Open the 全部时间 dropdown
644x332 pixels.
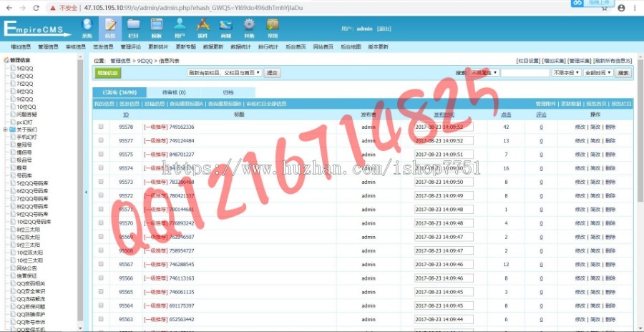(x=598, y=73)
